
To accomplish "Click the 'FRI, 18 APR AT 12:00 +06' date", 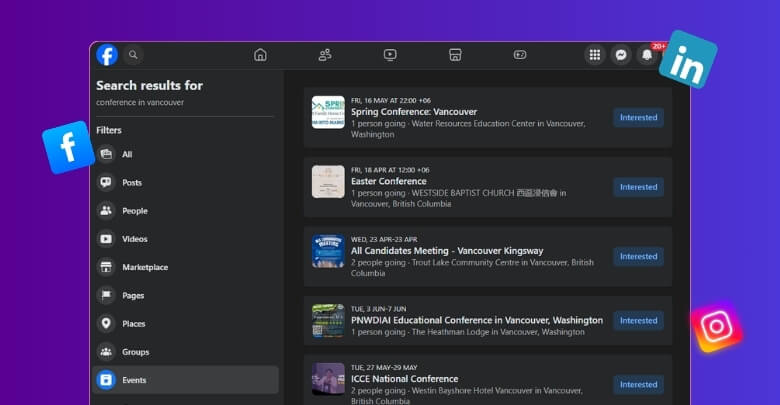I will (x=390, y=170).
